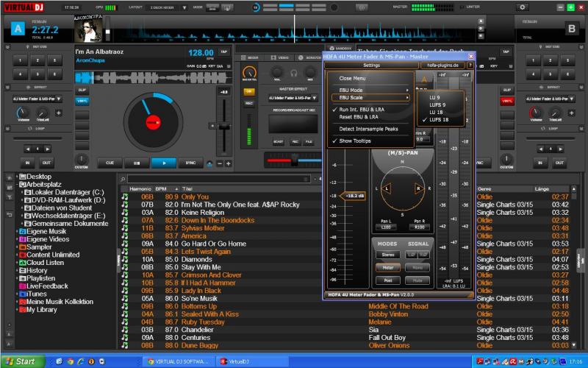This screenshot has height=368, width=588.
Task: Click the CUE button on deck A
Action: point(110,163)
